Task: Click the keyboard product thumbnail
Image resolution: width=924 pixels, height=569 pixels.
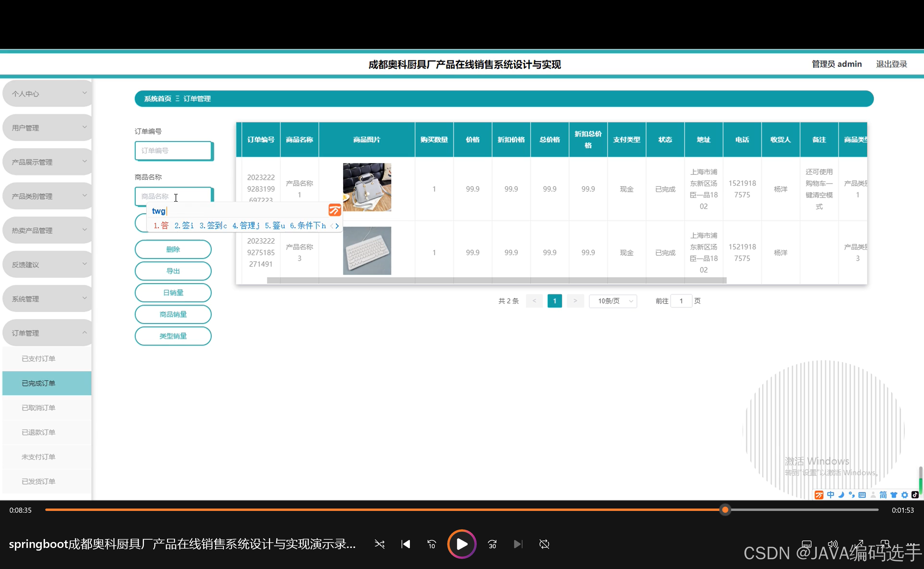Action: [x=367, y=251]
